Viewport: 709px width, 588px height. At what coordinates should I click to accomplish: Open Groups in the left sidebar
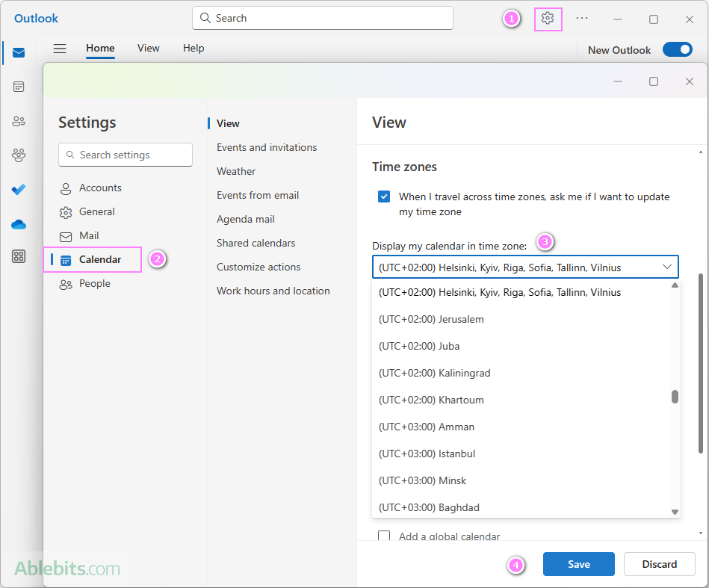(19, 155)
